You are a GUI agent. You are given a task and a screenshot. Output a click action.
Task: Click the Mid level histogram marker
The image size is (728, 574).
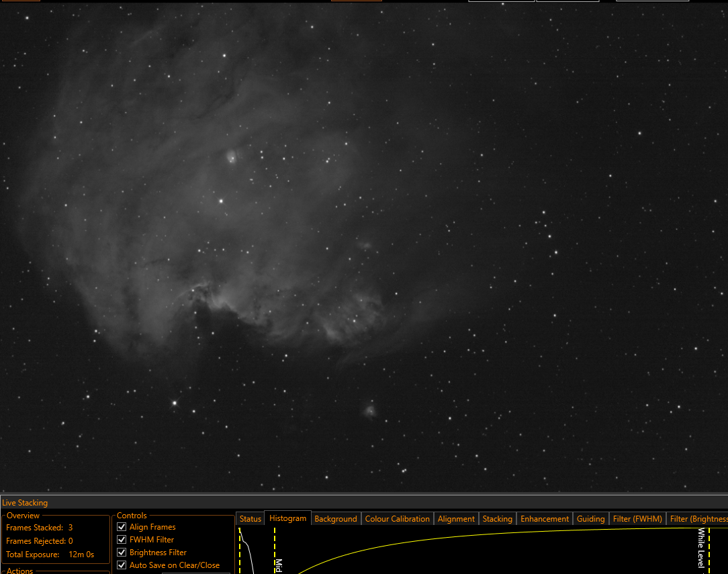click(x=275, y=551)
